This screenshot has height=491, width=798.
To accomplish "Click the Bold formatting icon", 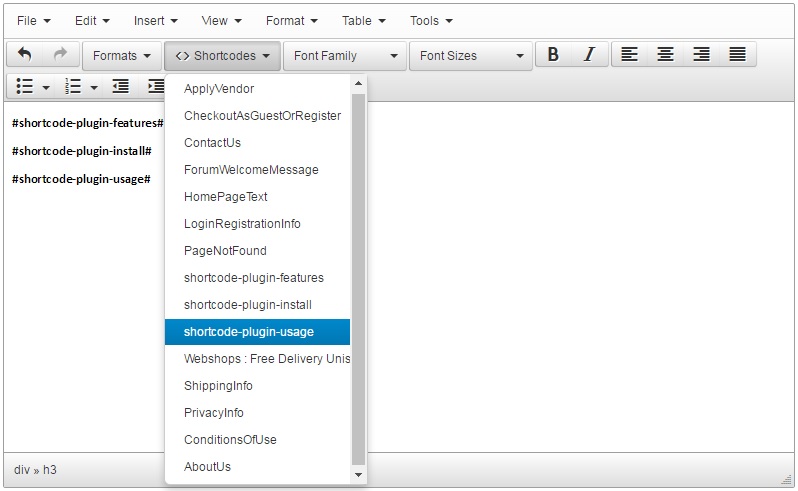I will pos(553,55).
